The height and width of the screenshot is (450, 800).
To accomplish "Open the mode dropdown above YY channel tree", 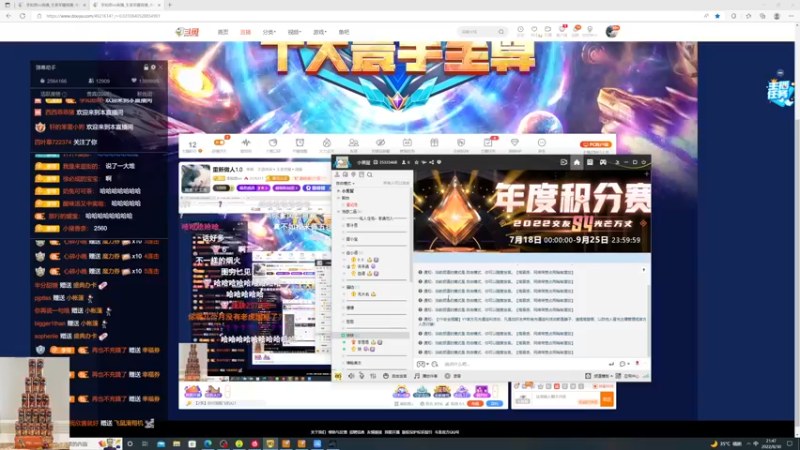I will coord(345,183).
